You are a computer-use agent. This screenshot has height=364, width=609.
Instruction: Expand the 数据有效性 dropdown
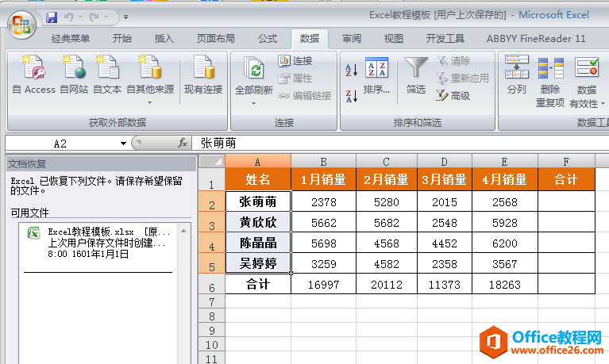(x=603, y=104)
